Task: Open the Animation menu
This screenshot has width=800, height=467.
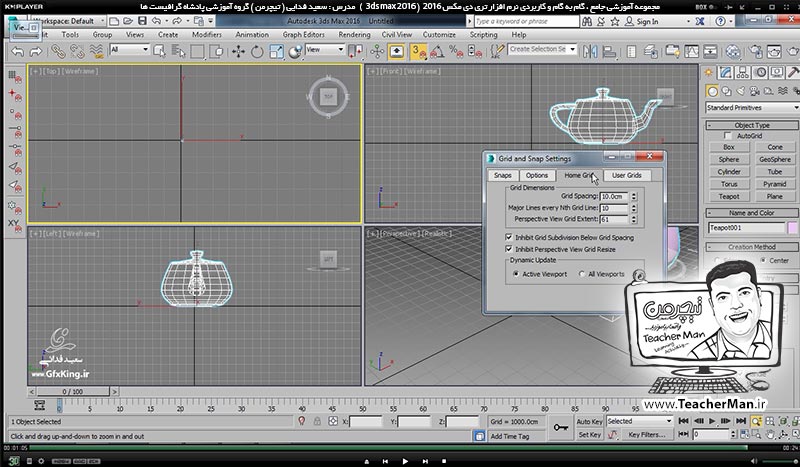Action: [x=252, y=35]
